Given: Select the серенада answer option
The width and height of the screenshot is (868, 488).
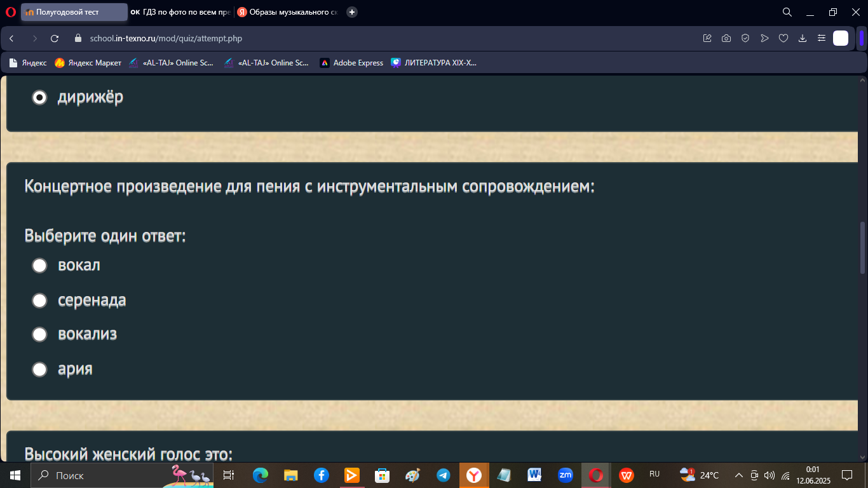Looking at the screenshot, I should [x=39, y=300].
